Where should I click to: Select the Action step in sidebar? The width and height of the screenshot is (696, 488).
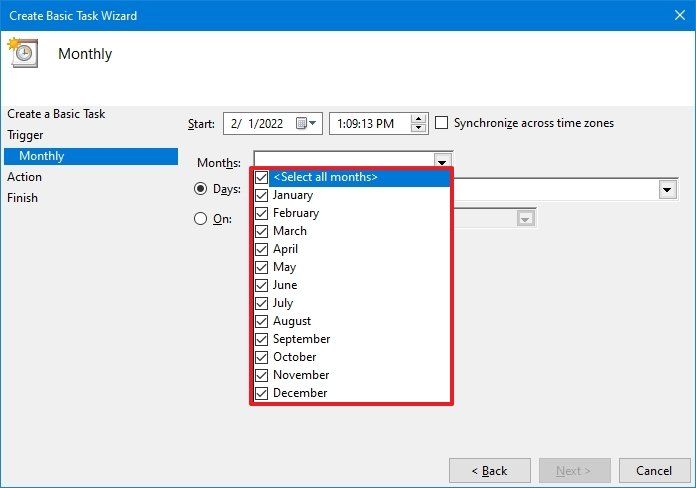point(24,177)
